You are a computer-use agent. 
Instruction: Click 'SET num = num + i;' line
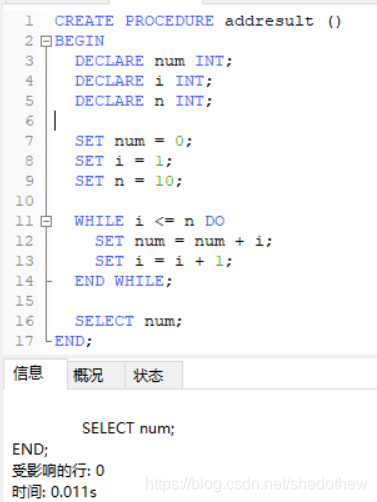coord(183,241)
